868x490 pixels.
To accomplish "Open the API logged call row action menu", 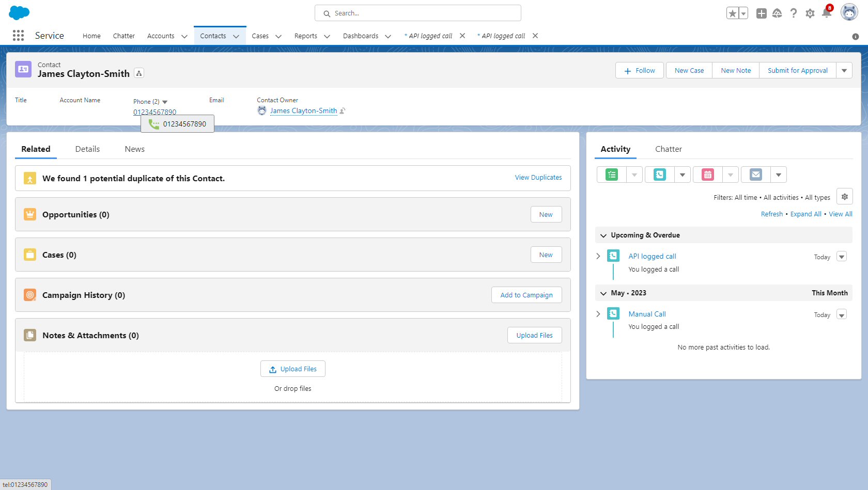I will 842,257.
